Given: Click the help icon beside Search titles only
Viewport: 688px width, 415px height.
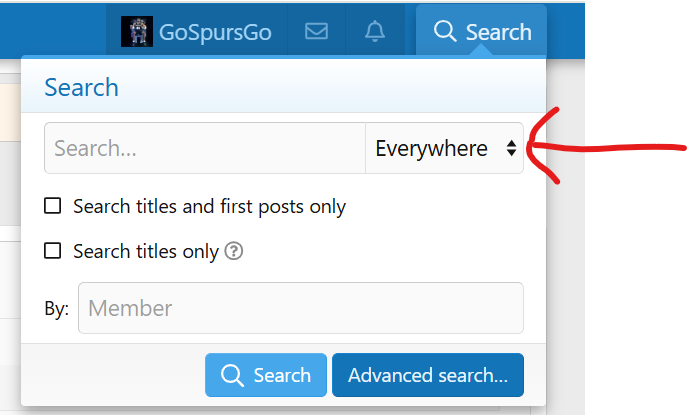Looking at the screenshot, I should [234, 251].
